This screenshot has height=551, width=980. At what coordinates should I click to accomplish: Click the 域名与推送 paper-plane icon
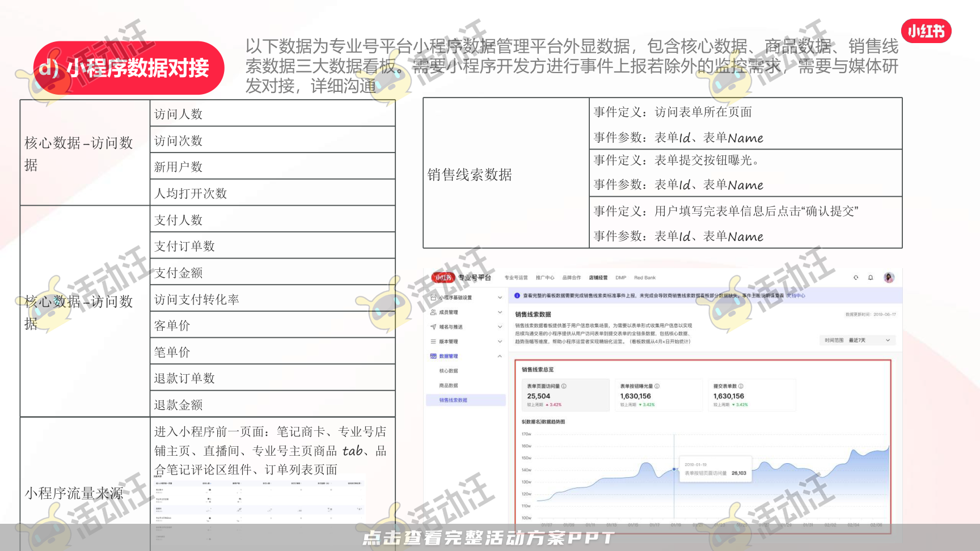(433, 327)
